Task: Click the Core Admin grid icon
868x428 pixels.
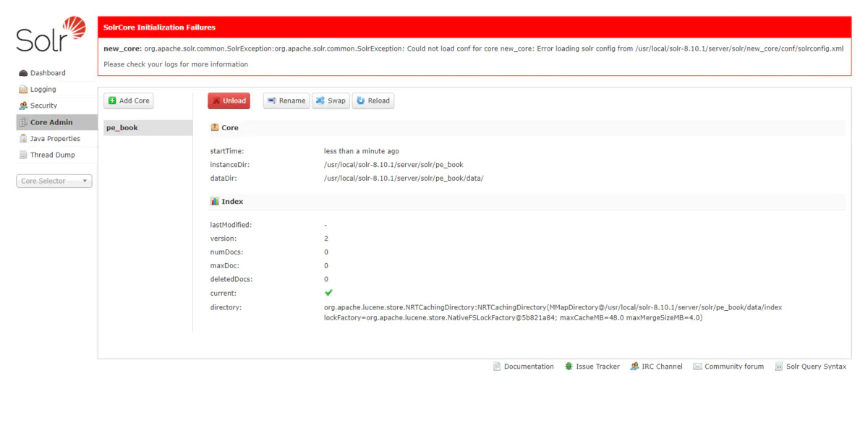Action: click(x=23, y=122)
